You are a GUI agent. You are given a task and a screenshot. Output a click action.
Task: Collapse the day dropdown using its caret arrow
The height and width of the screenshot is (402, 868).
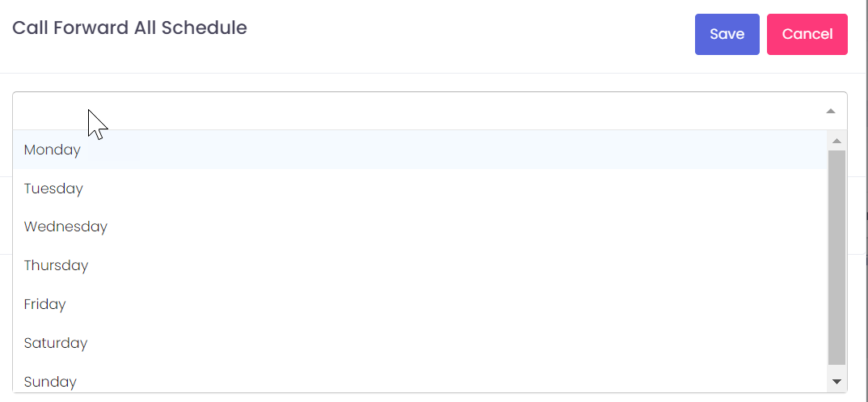tap(830, 112)
